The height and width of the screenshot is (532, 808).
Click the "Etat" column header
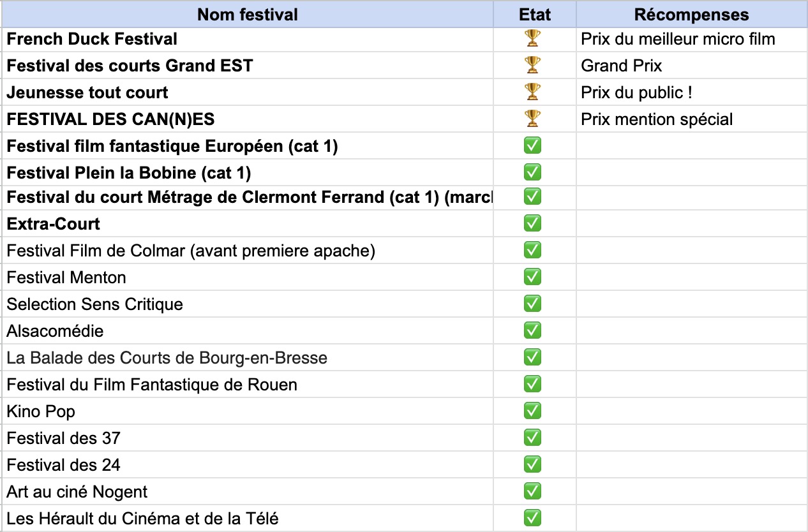coord(535,14)
